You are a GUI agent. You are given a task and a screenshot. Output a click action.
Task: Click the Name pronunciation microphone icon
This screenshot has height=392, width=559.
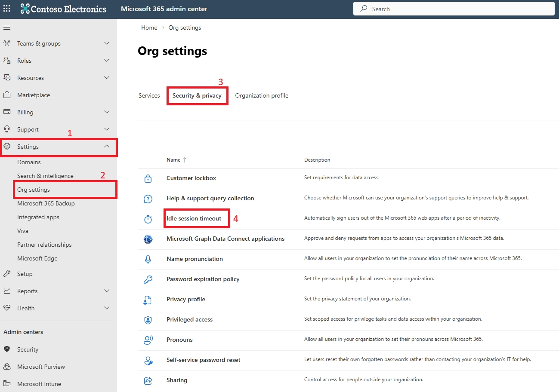point(148,259)
